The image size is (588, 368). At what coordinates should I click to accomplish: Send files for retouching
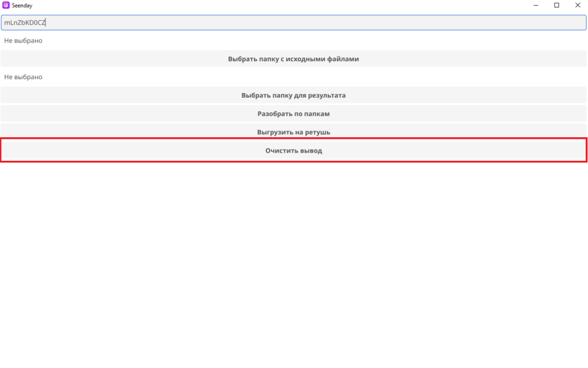click(293, 132)
